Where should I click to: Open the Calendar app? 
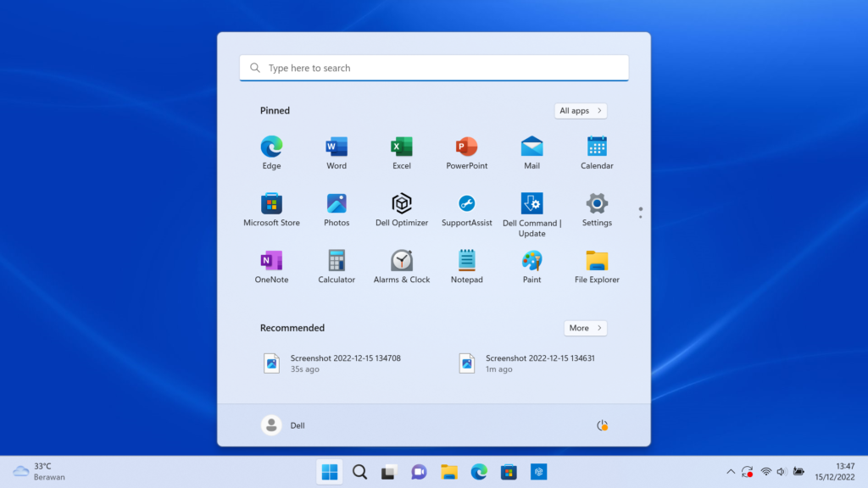[597, 152]
